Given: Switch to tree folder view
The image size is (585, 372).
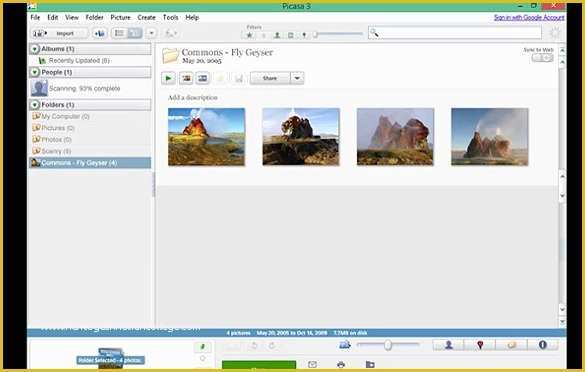Looking at the screenshot, I should coord(135,33).
